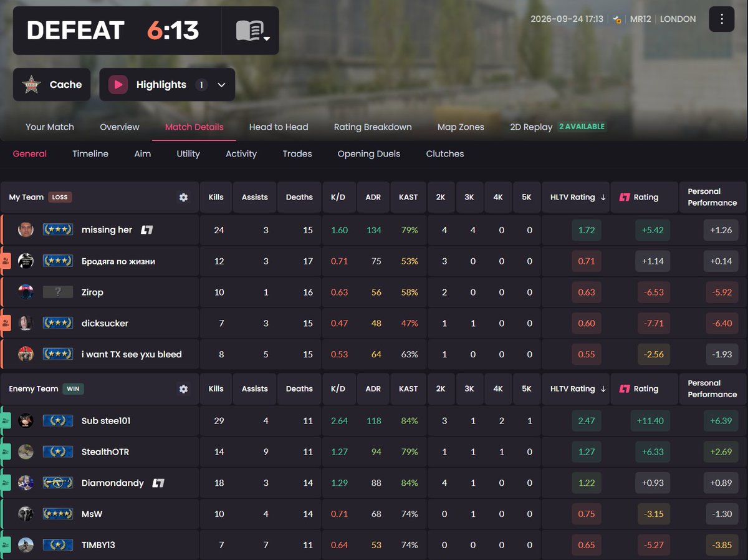
Task: Open the book icon dropdown near score
Action: point(251,31)
